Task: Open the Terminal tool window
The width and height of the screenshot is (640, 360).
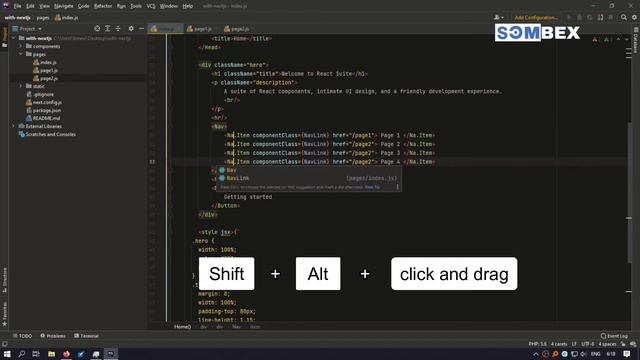Action: [x=86, y=336]
